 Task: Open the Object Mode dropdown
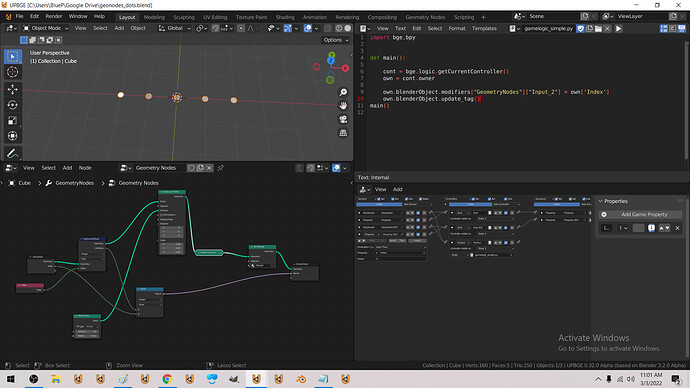coord(46,28)
